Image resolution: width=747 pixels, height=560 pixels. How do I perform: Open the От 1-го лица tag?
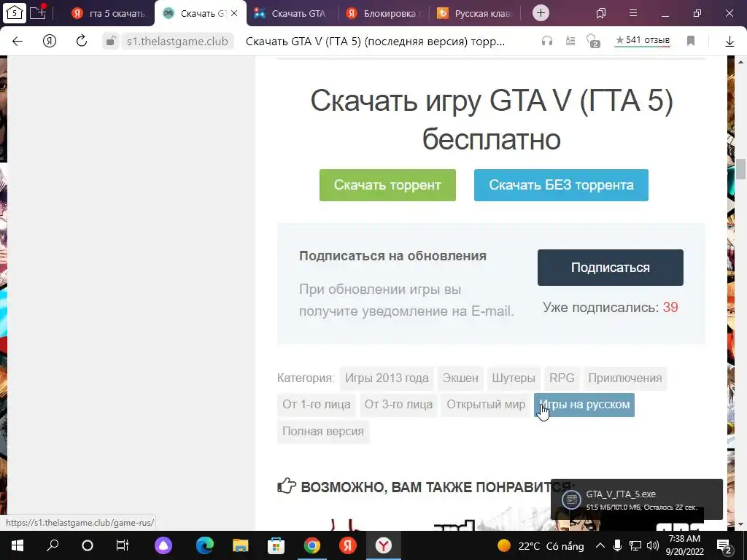(317, 405)
